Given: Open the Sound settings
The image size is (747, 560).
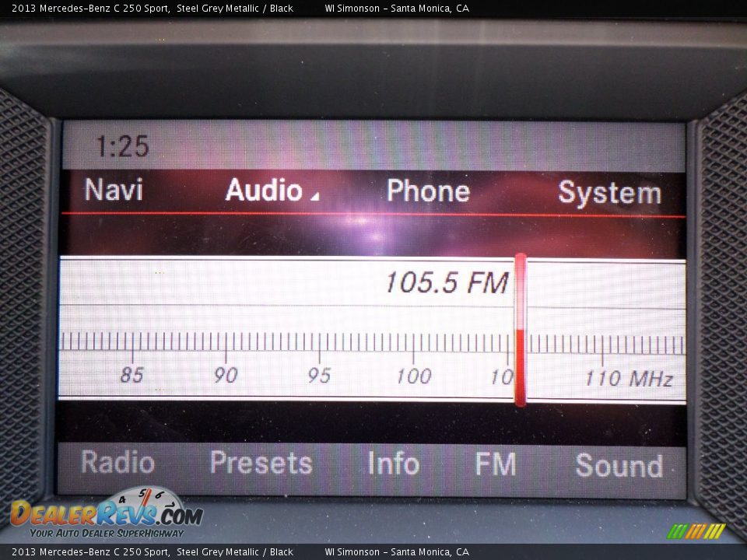Looking at the screenshot, I should point(619,466).
